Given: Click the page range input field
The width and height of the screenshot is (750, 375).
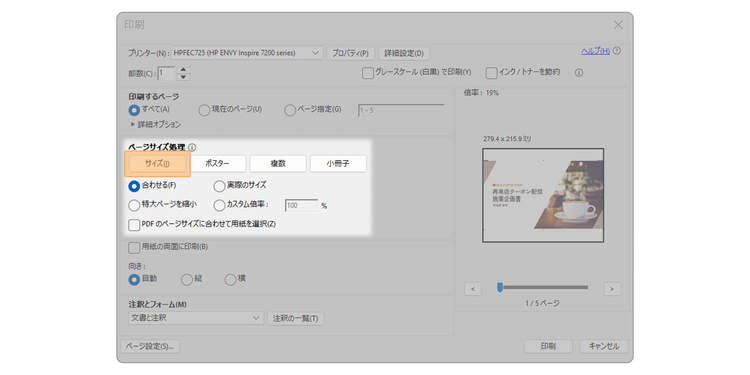Looking at the screenshot, I should click(401, 110).
